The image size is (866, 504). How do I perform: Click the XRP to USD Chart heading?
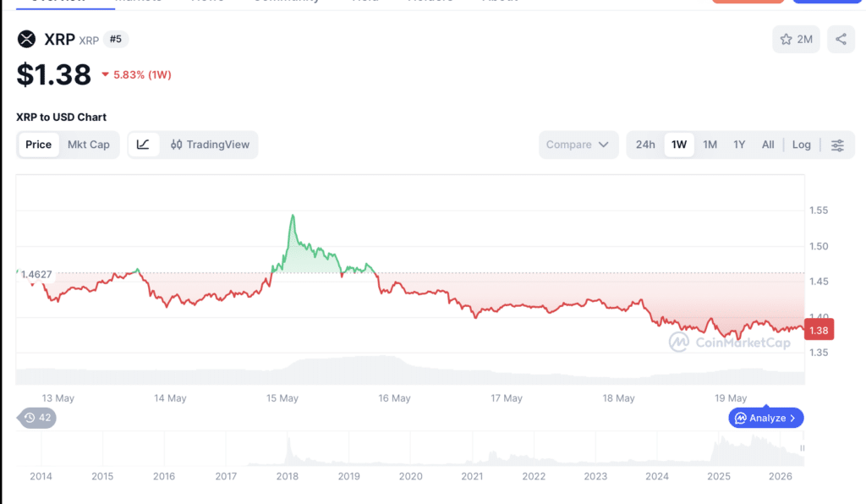pos(61,117)
